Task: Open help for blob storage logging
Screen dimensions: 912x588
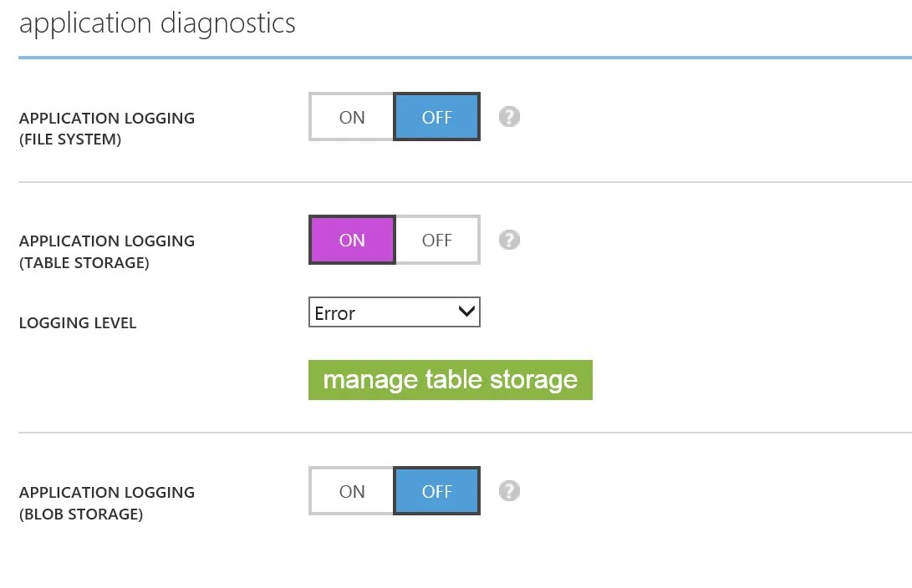Action: pos(509,491)
